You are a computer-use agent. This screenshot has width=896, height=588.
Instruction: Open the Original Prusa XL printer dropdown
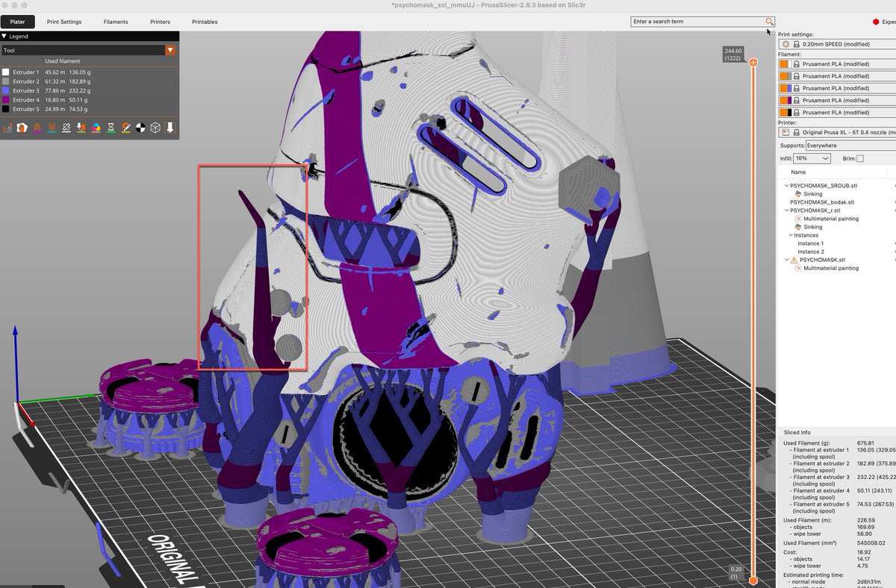pyautogui.click(x=836, y=132)
